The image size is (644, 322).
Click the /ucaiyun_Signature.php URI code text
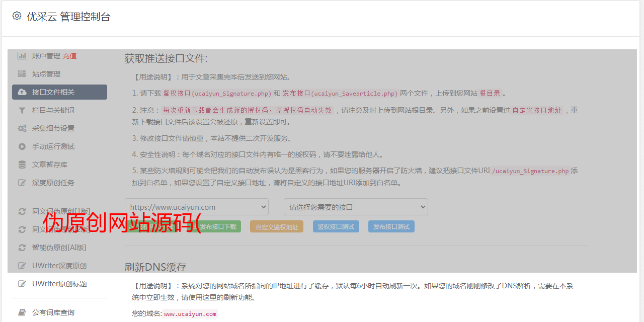tap(530, 171)
